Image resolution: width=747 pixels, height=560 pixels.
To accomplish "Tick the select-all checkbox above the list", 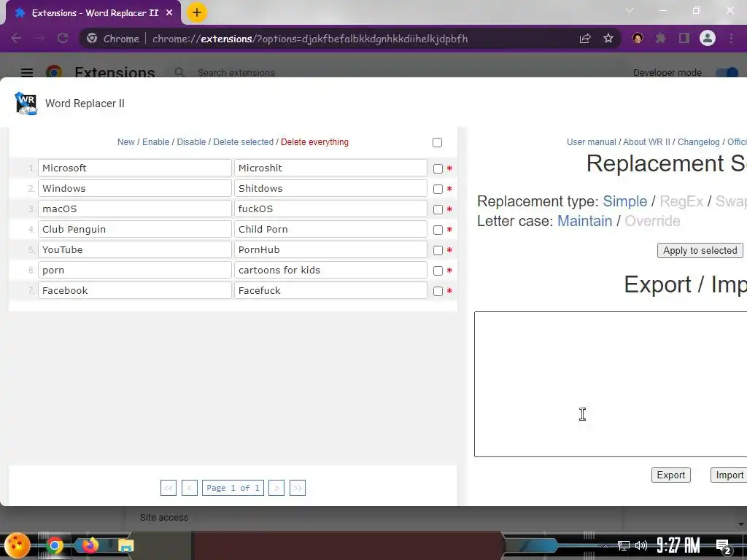I will pyautogui.click(x=438, y=142).
